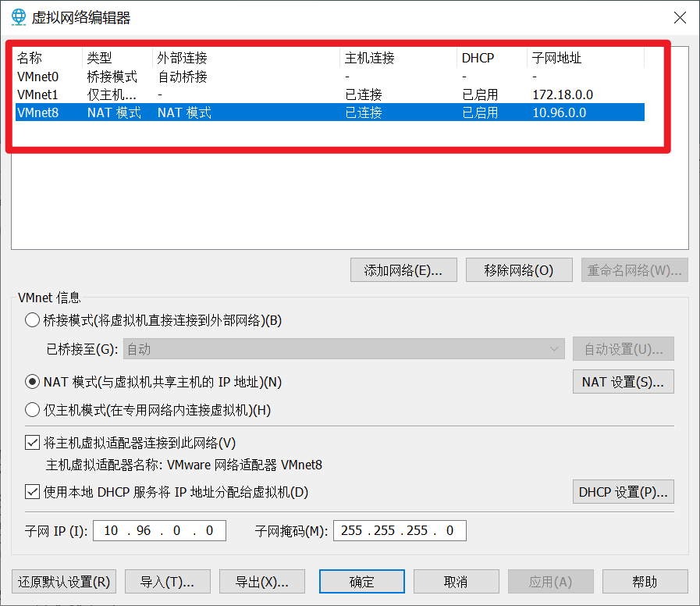Open DHCP 设置 dialog

(x=623, y=492)
